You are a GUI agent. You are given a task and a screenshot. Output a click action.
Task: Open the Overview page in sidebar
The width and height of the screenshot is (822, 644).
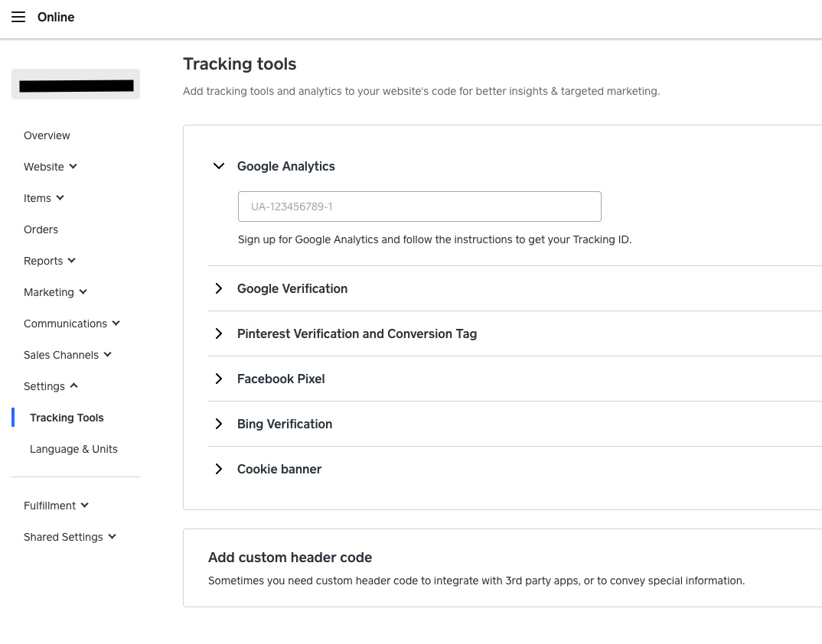coord(47,135)
